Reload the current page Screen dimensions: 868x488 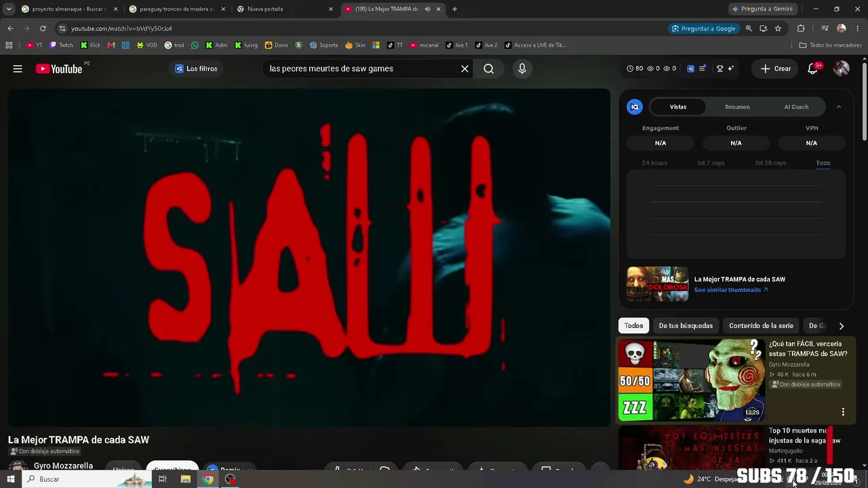43,28
